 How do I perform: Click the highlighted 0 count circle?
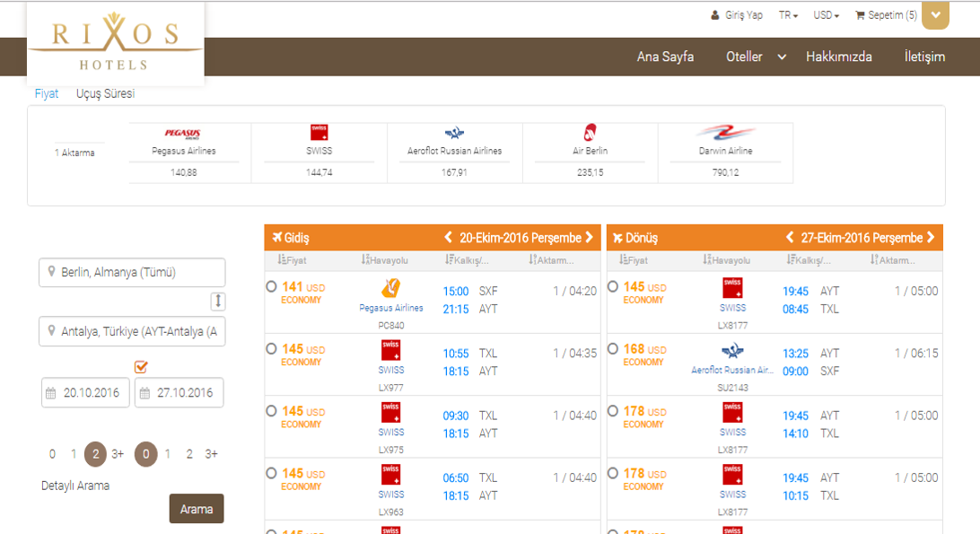click(145, 454)
